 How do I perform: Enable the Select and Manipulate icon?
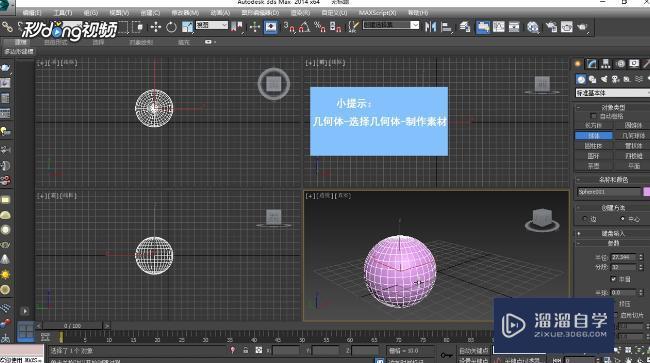pyautogui.click(x=255, y=27)
